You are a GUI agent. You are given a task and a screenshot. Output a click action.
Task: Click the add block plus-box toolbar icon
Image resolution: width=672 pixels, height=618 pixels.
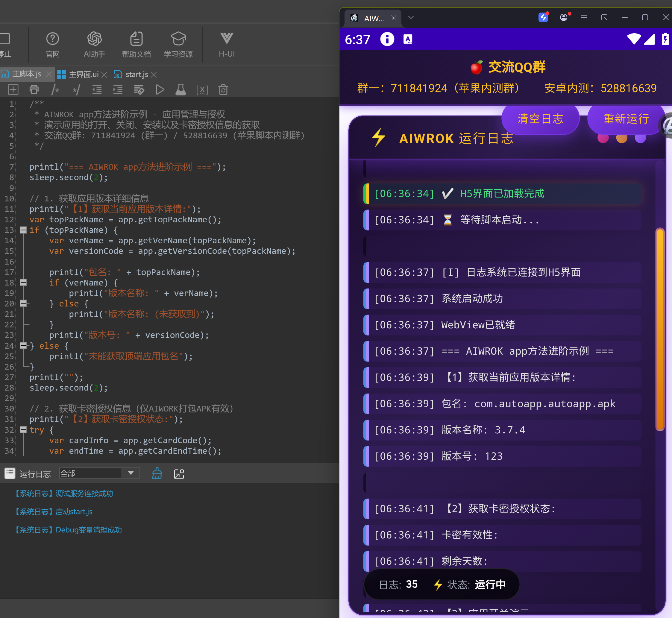pos(13,89)
